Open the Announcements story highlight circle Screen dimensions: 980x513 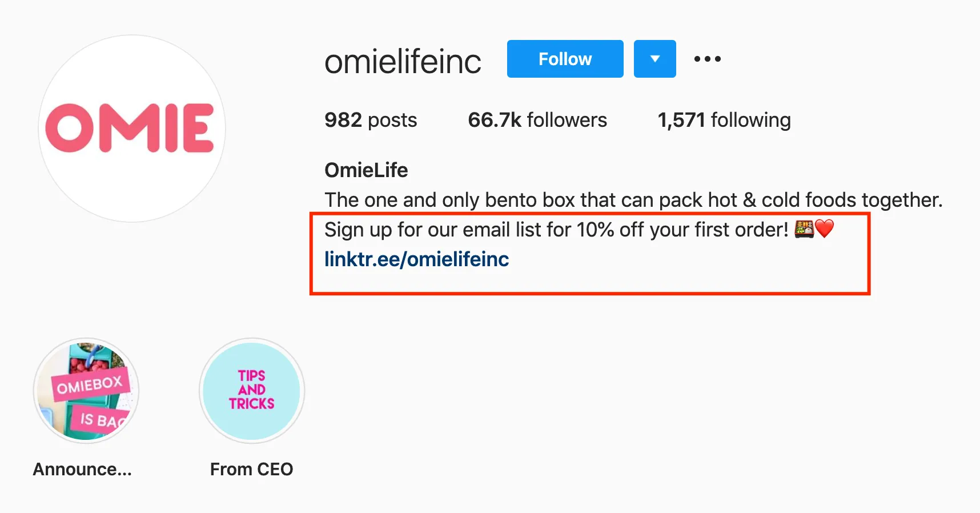click(x=86, y=391)
